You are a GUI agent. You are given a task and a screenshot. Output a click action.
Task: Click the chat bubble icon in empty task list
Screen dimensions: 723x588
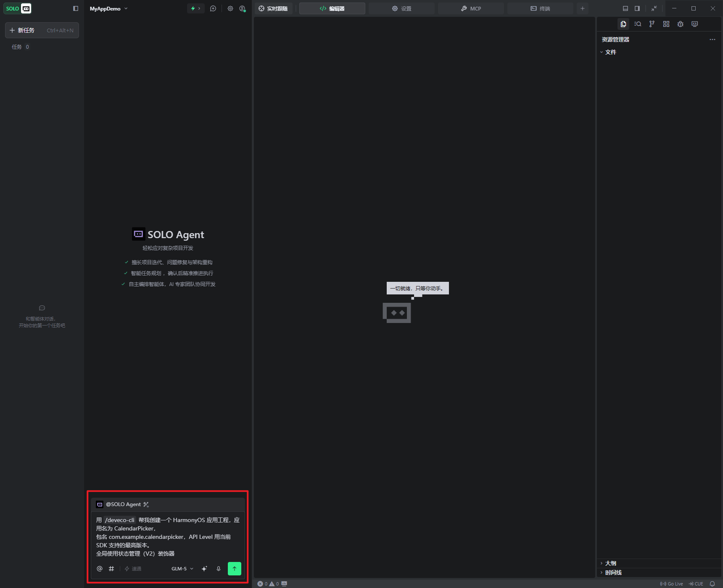(42, 308)
